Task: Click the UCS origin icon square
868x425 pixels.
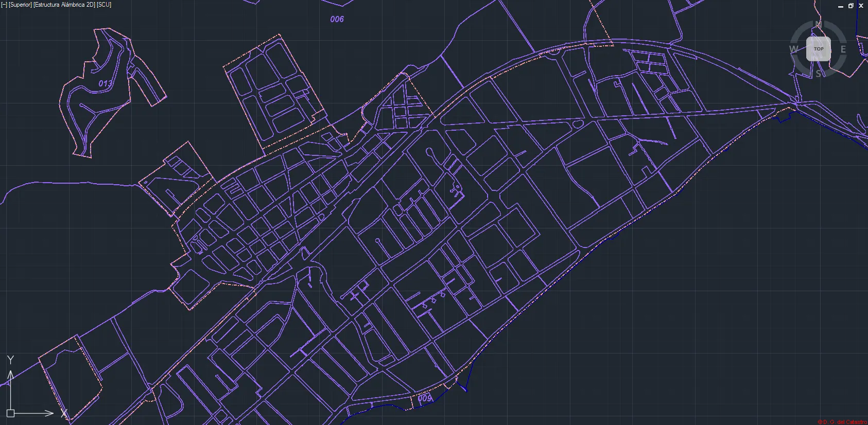Action: (x=10, y=413)
